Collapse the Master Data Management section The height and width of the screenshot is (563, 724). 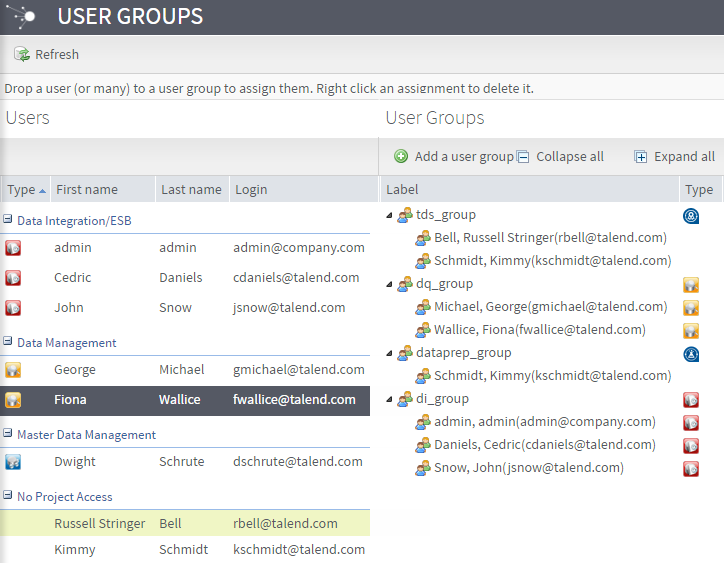click(8, 435)
